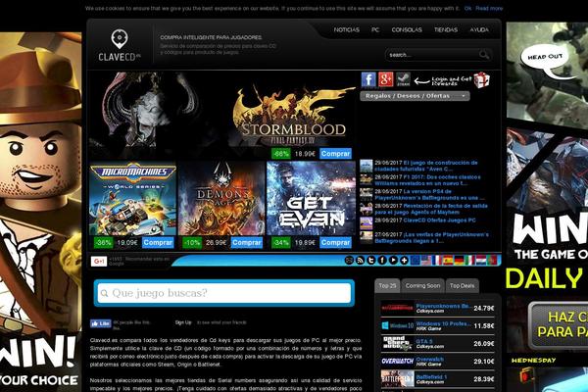Open the 29/06/2017 'Aven C...' news link
Screen dimensions: 588x392
click(426, 166)
